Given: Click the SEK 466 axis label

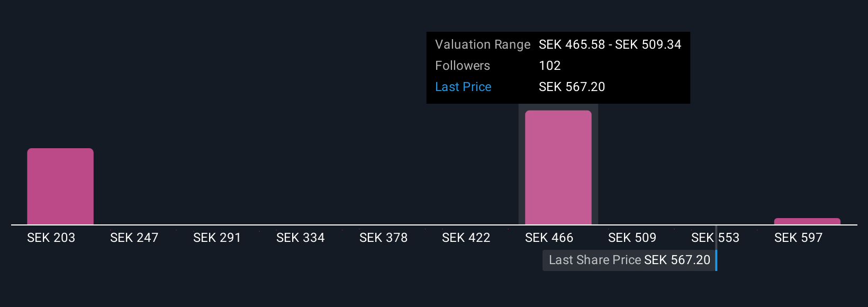Looking at the screenshot, I should [x=549, y=238].
